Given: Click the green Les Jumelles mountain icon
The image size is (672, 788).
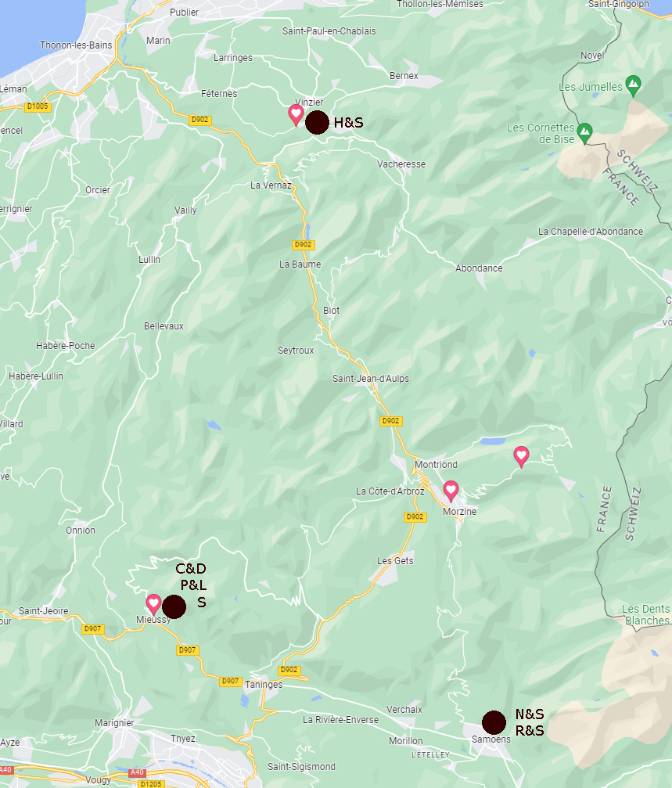Looking at the screenshot, I should click(x=634, y=85).
